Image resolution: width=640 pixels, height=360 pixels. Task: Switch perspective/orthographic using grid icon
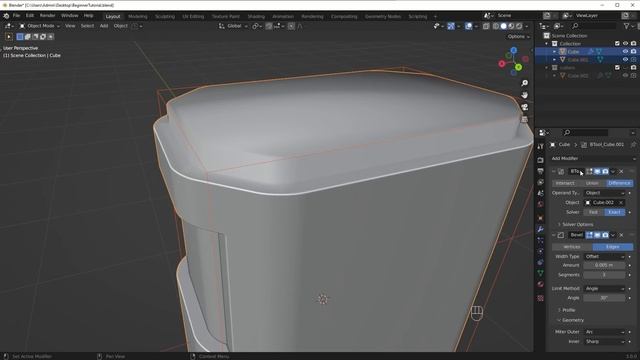pos(524,119)
